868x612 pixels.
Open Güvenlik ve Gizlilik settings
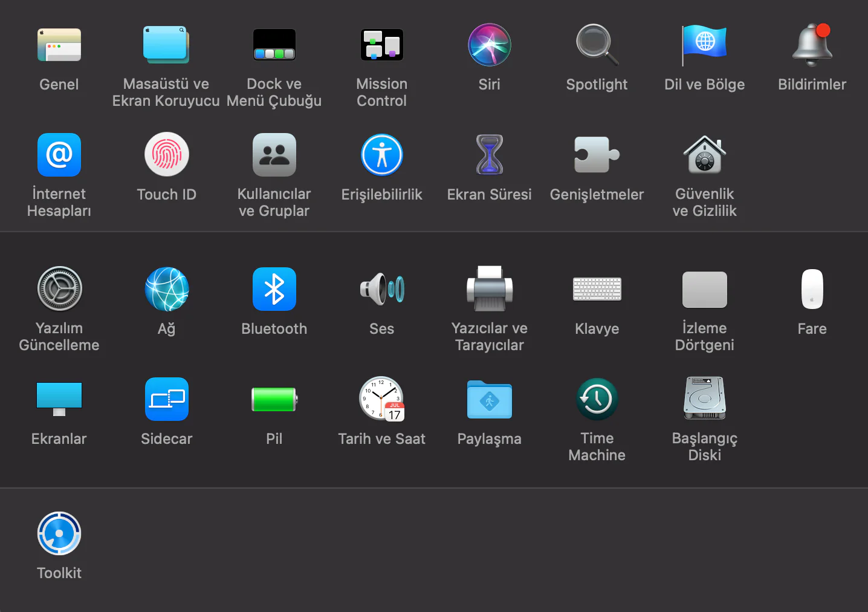click(704, 155)
